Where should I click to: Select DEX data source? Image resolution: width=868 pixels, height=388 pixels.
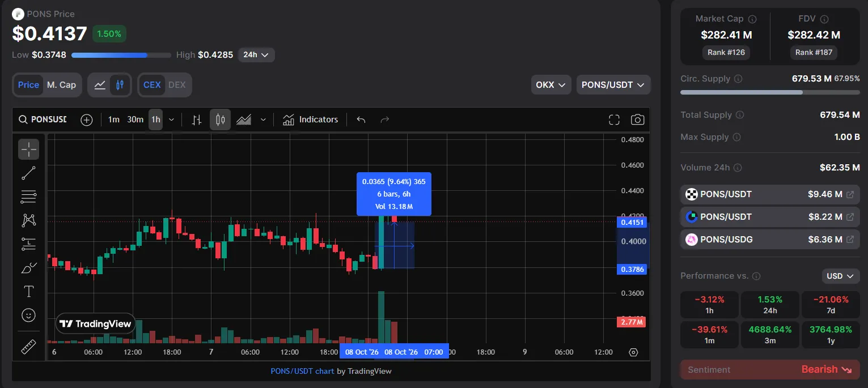click(x=177, y=85)
